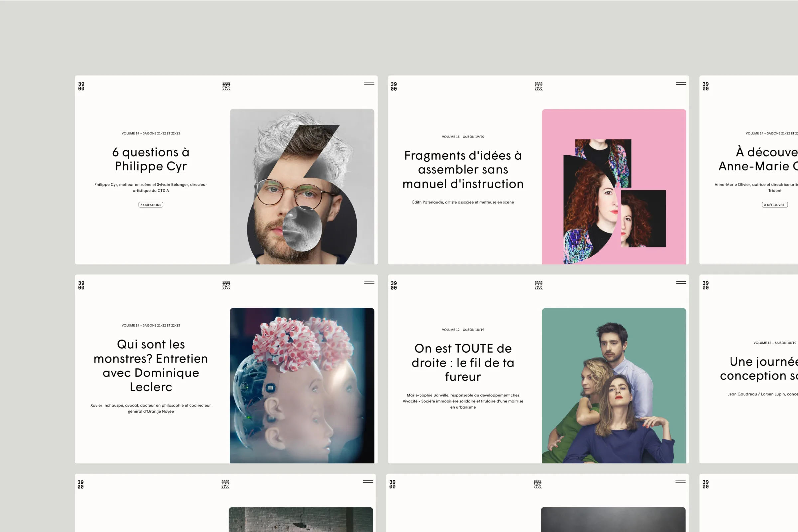Click Xavier Inchauspé author description

[x=151, y=408]
